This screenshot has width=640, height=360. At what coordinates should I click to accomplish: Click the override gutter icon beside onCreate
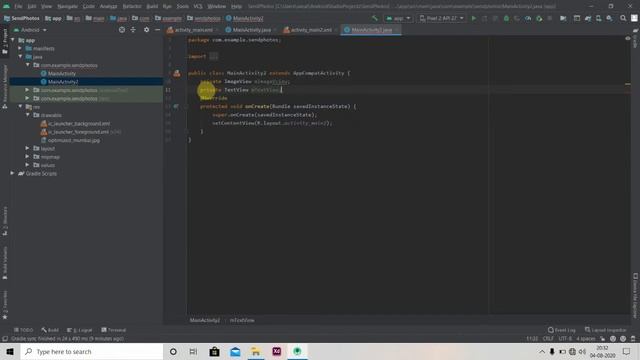click(176, 107)
